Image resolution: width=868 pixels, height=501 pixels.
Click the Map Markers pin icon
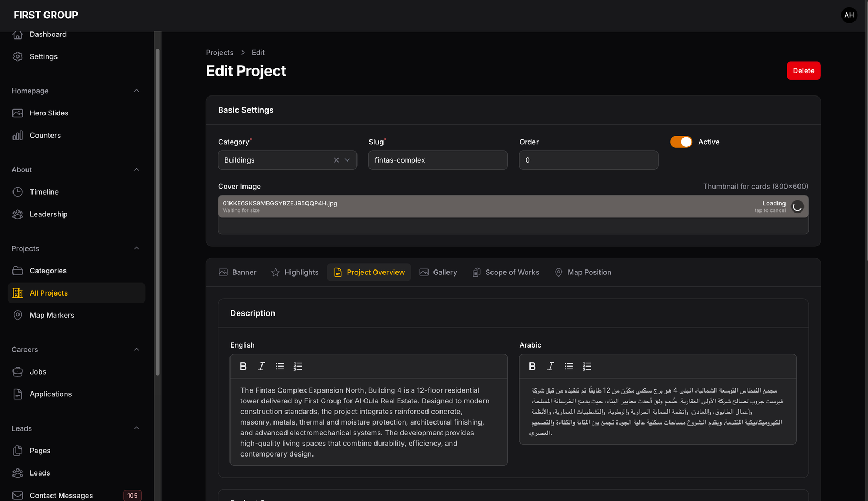(x=18, y=315)
